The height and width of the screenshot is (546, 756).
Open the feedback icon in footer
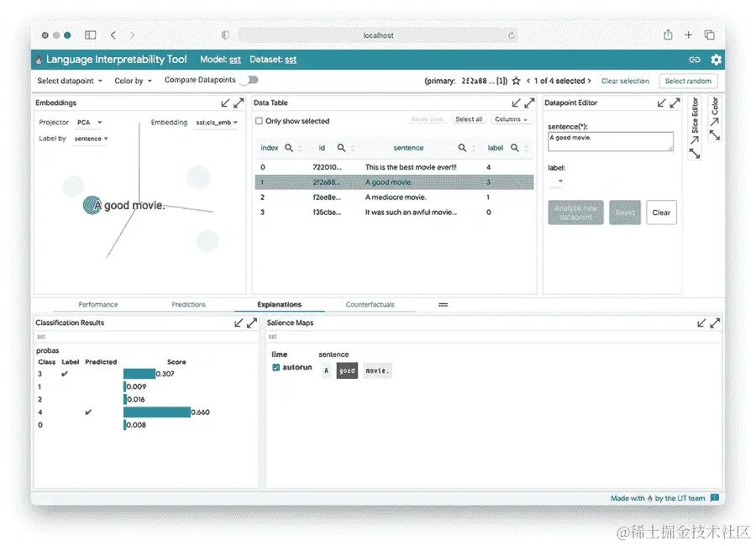pos(715,497)
